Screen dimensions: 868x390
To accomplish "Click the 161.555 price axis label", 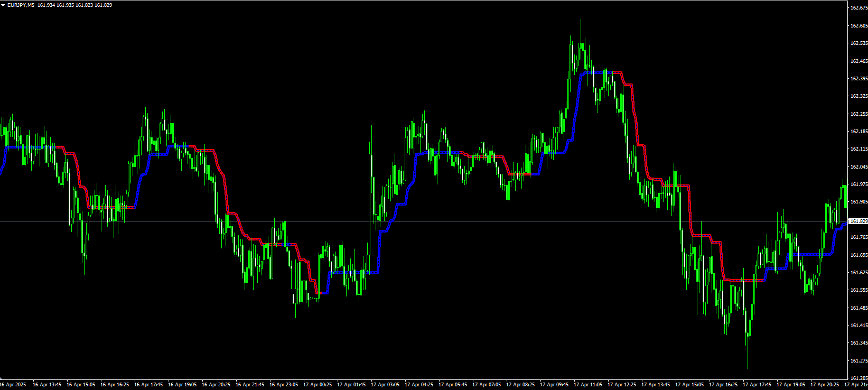I will [x=858, y=290].
